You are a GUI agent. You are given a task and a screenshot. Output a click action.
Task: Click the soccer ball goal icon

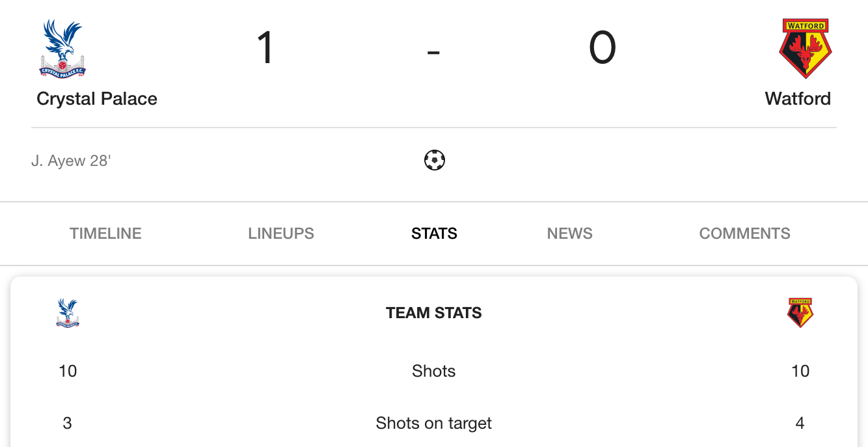[435, 160]
